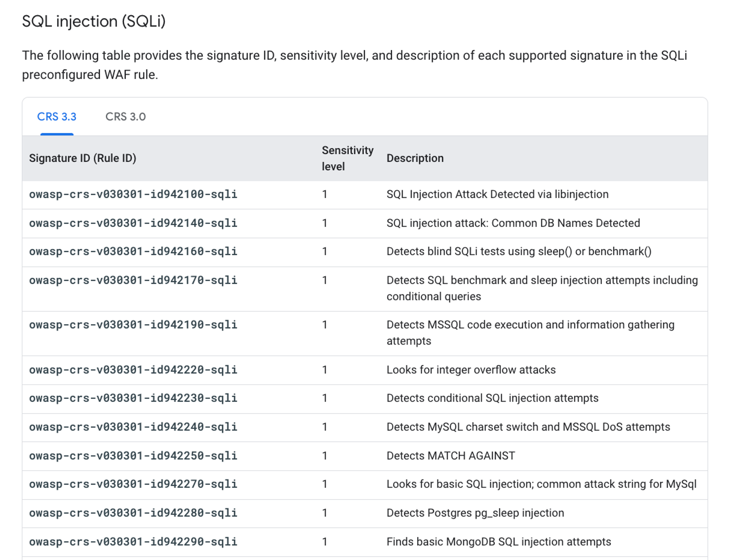Select the id942240-sqli signature code
The width and height of the screenshot is (738, 560).
[x=133, y=427]
